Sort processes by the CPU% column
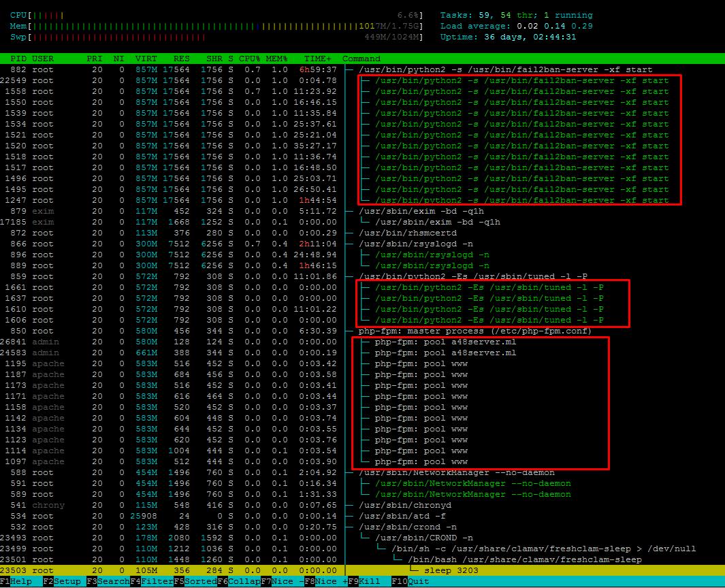This screenshot has width=725, height=588. pos(250,59)
